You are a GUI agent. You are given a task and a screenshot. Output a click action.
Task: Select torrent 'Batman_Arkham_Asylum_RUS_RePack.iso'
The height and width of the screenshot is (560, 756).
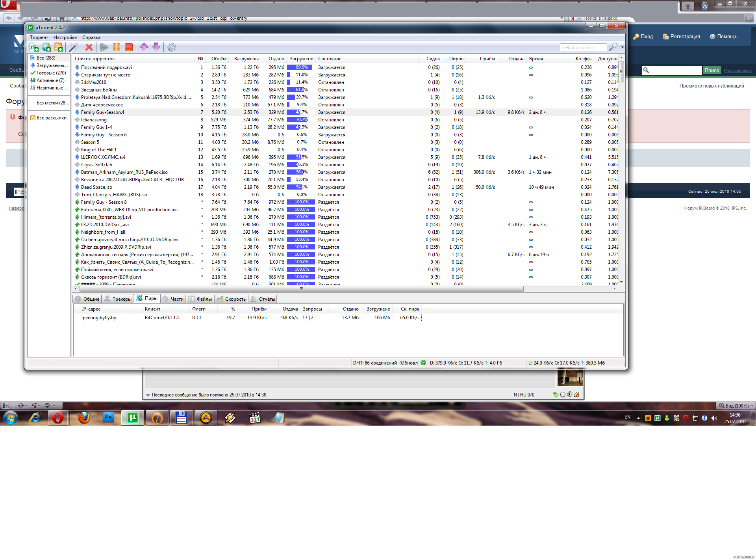124,172
